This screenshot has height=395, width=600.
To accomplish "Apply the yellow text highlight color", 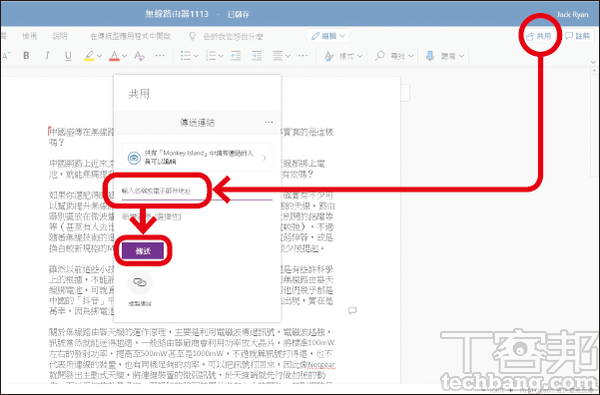I will [89, 56].
